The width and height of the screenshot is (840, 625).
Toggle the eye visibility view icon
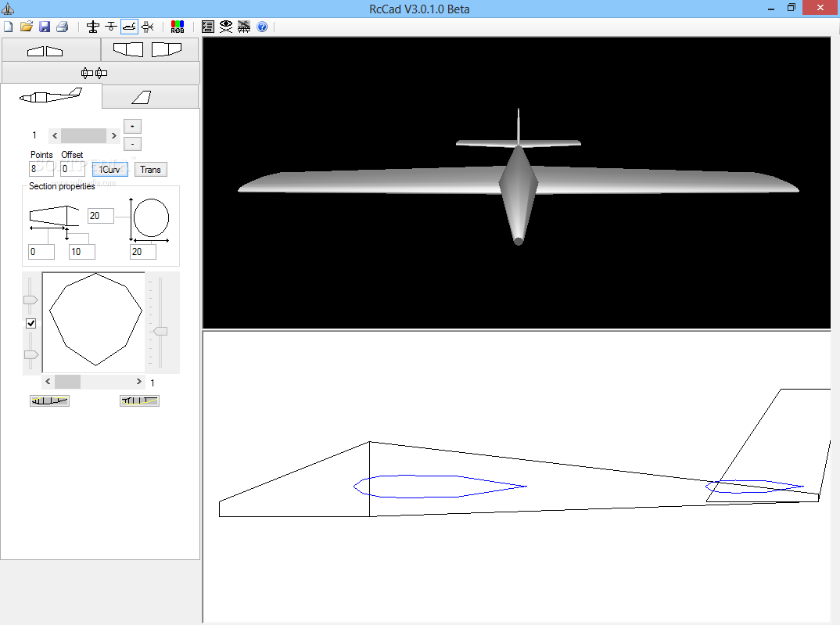click(226, 27)
